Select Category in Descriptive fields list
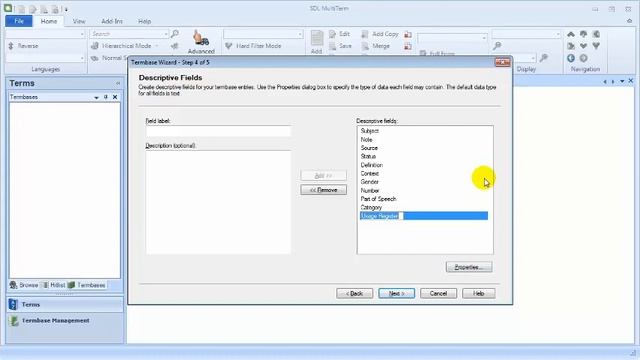640x360 pixels. [x=371, y=207]
